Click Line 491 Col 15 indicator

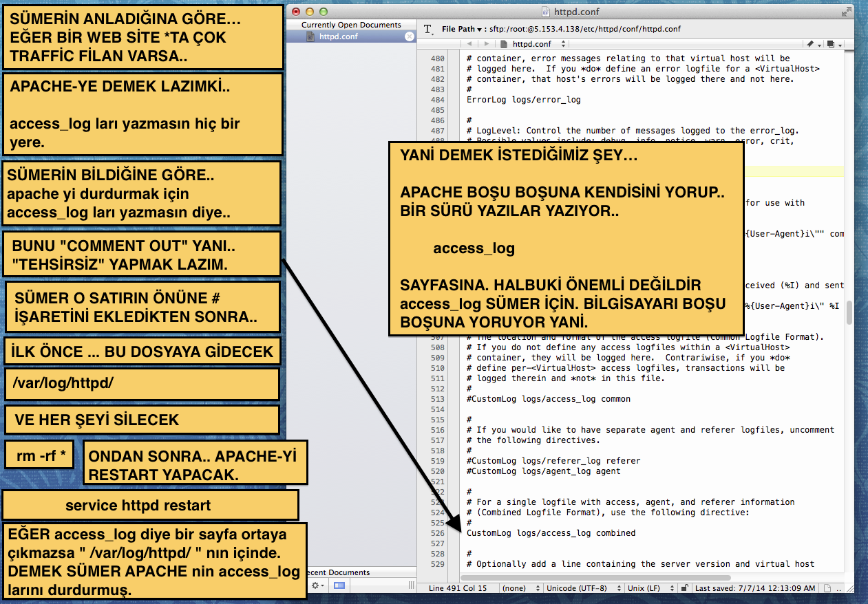click(458, 588)
